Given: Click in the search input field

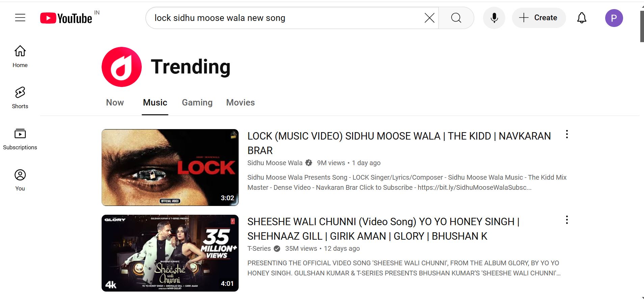Looking at the screenshot, I should pyautogui.click(x=287, y=18).
